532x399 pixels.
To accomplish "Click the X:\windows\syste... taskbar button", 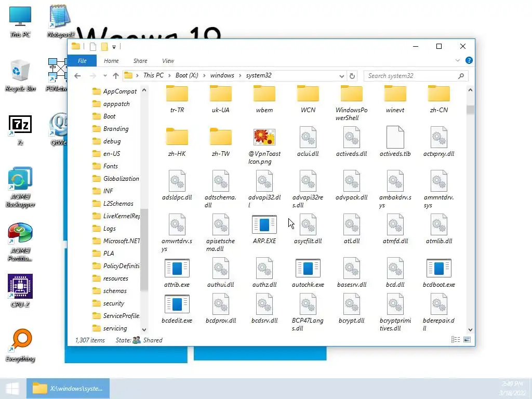I will point(68,389).
